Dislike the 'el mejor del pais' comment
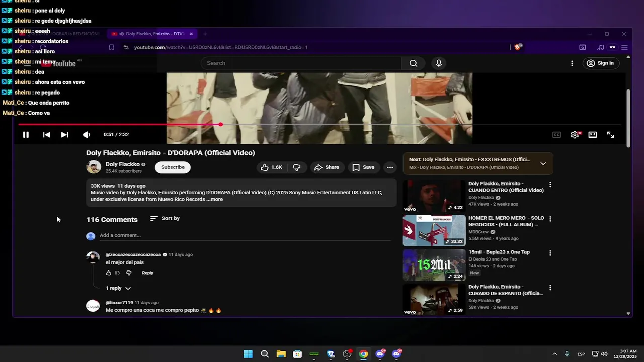Image resolution: width=644 pixels, height=362 pixels. (x=129, y=273)
